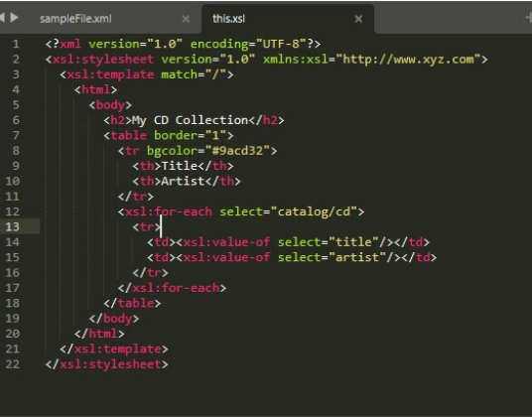This screenshot has height=417, width=532.
Task: Close the this.xsl tab
Action: click(358, 19)
